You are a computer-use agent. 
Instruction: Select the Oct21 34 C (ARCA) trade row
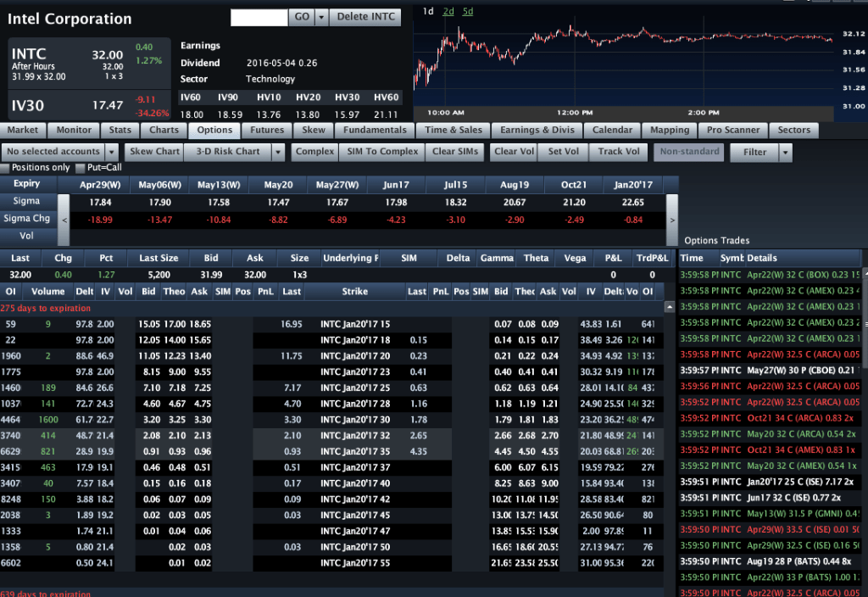(x=770, y=418)
